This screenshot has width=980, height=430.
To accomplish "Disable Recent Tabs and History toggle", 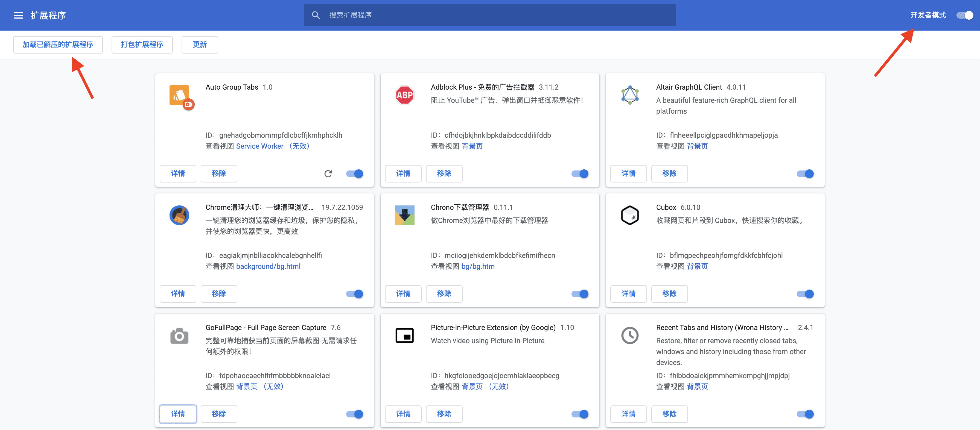I will pos(805,414).
